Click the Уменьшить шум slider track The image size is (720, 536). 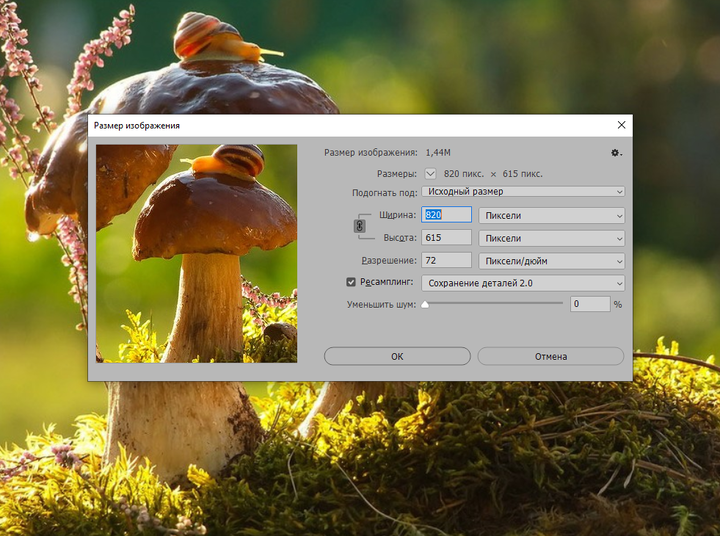494,303
